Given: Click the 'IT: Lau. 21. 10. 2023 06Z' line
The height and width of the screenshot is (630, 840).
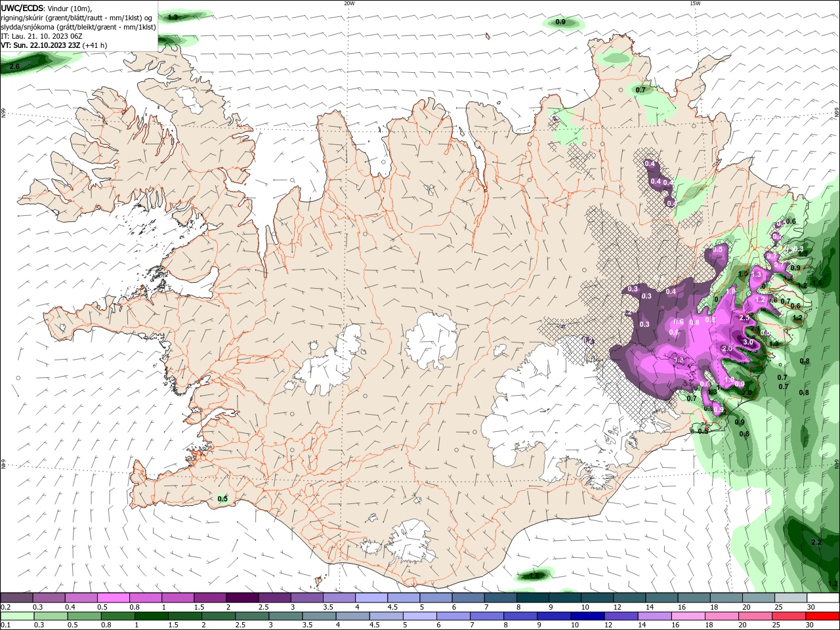Looking at the screenshot, I should (42, 36).
